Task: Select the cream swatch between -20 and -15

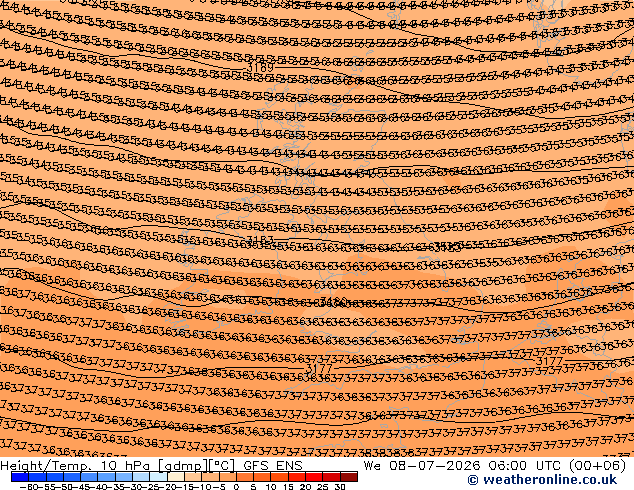Action: 175,477
